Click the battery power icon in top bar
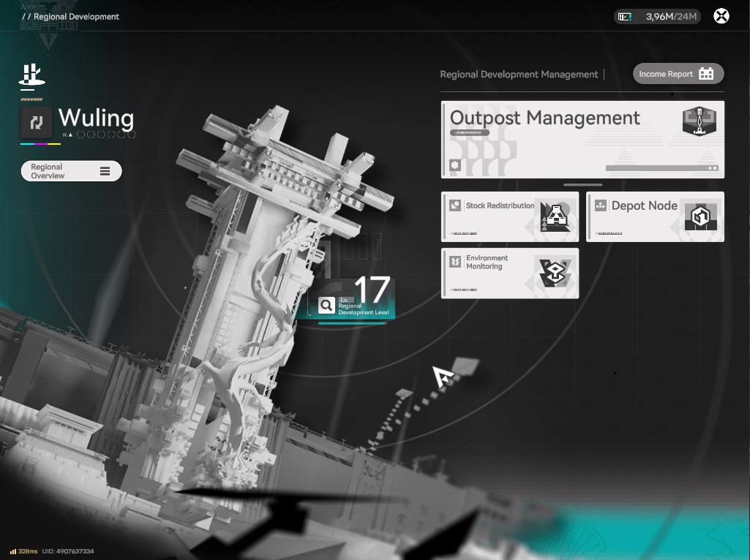Screen dimensions: 750x560 click(625, 17)
